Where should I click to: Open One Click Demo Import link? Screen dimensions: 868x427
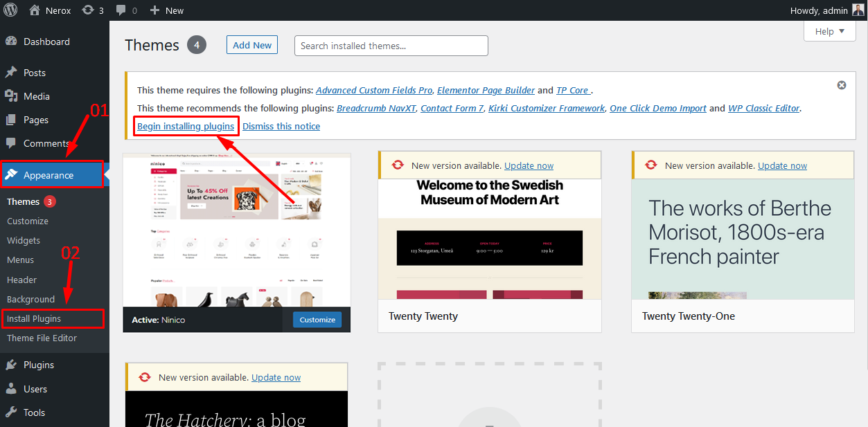pos(658,108)
